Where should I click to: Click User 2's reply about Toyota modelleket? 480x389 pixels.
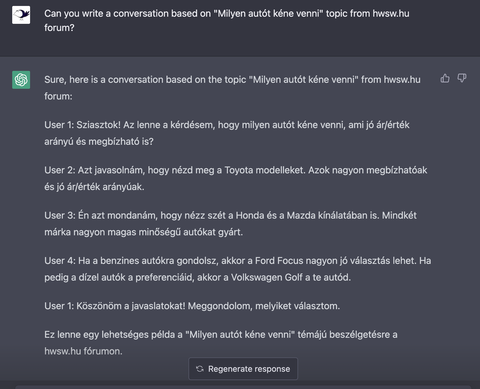point(236,178)
